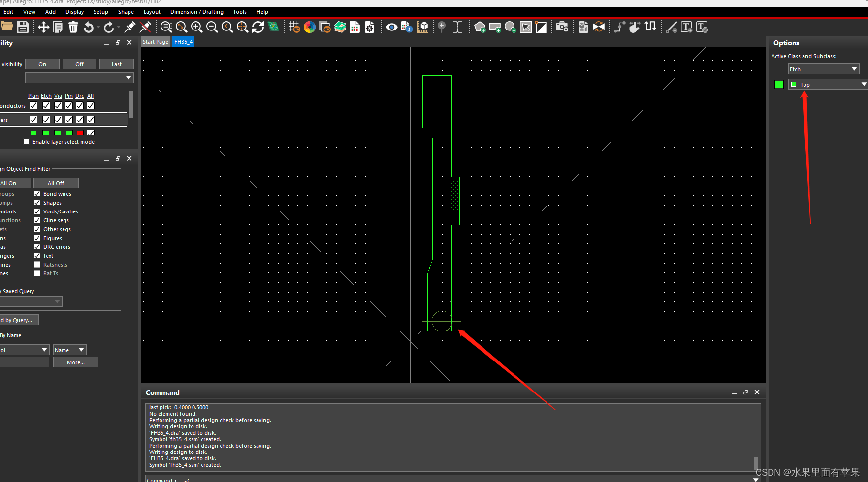Uncheck the Bond wires checkbox
The width and height of the screenshot is (868, 482).
point(37,194)
